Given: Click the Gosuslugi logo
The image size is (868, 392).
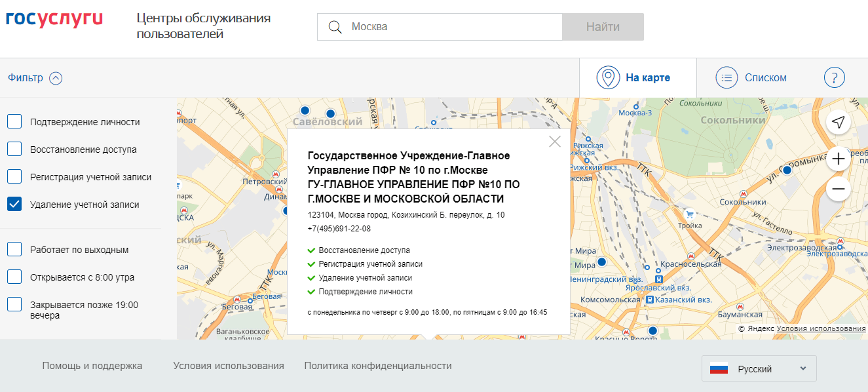Looking at the screenshot, I should (x=54, y=18).
